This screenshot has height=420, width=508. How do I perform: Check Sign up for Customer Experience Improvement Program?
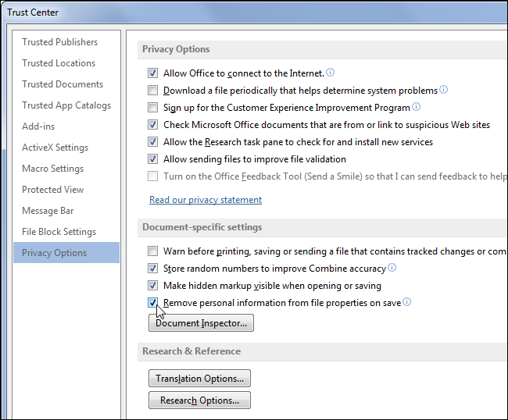(153, 108)
